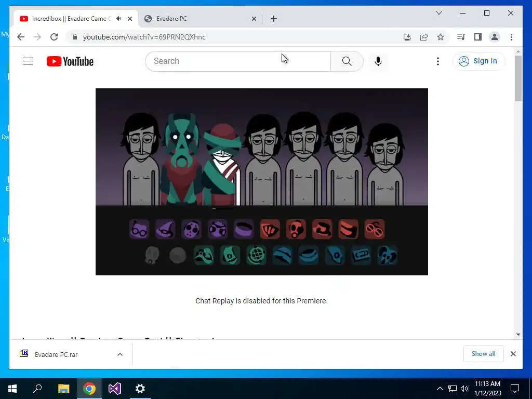Open Visual Studio from the taskbar
The height and width of the screenshot is (399, 532).
point(115,389)
